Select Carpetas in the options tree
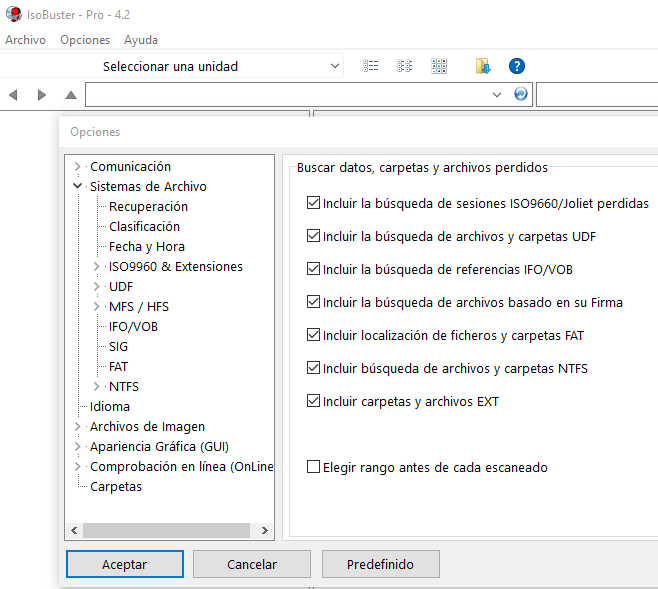 pyautogui.click(x=116, y=487)
